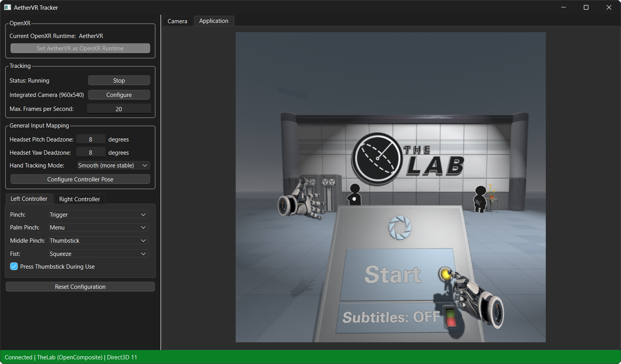The height and width of the screenshot is (364, 621).
Task: Open the Hand Tracking Mode dropdown
Action: click(x=113, y=165)
